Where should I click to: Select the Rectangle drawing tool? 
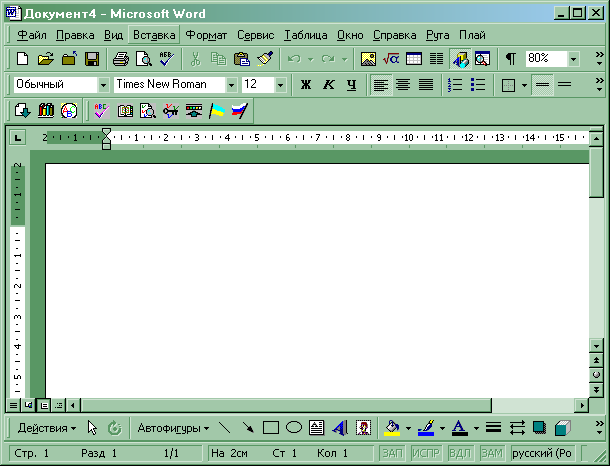(x=271, y=428)
